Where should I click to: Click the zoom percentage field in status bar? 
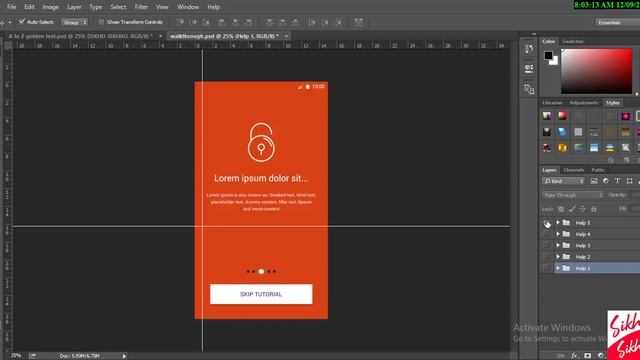click(16, 356)
